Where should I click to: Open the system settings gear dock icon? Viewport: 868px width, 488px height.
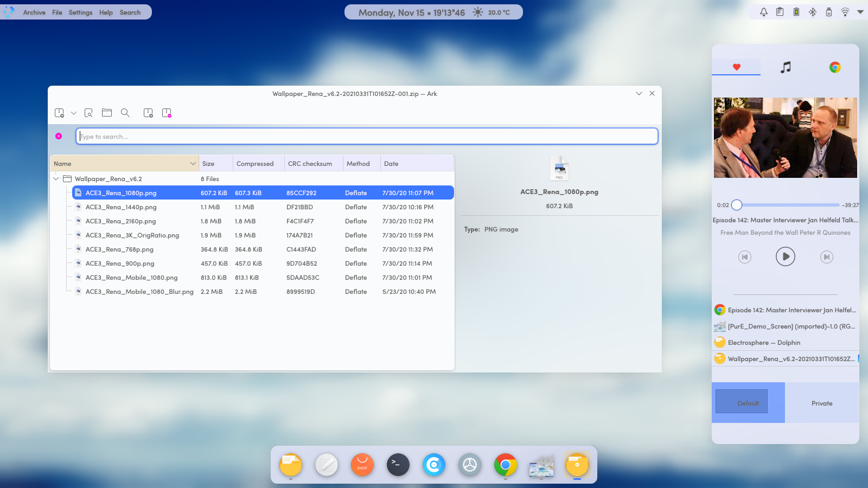click(x=470, y=465)
